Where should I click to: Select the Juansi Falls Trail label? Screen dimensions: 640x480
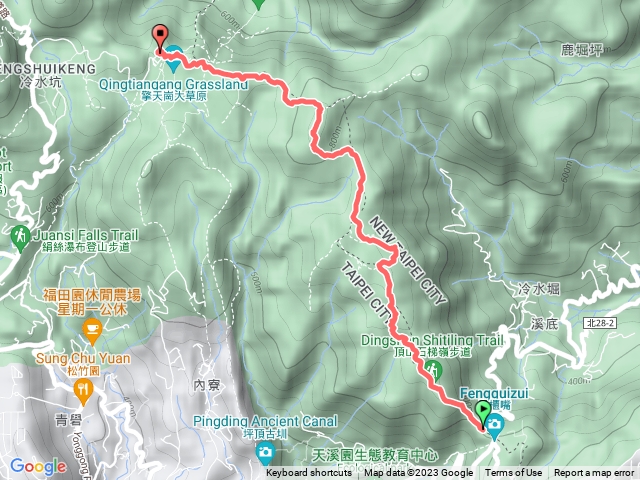[x=86, y=235]
